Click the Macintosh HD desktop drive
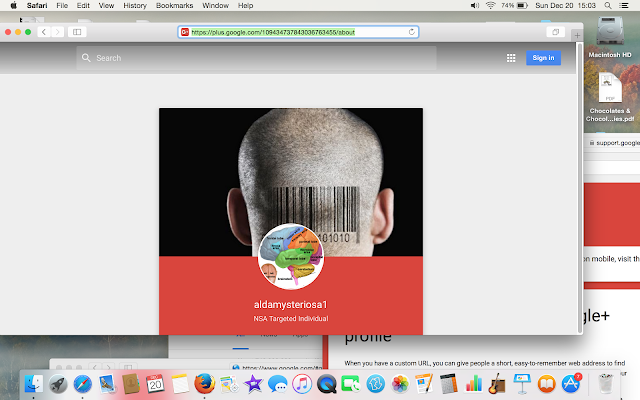Image resolution: width=640 pixels, height=400 pixels. [x=610, y=37]
